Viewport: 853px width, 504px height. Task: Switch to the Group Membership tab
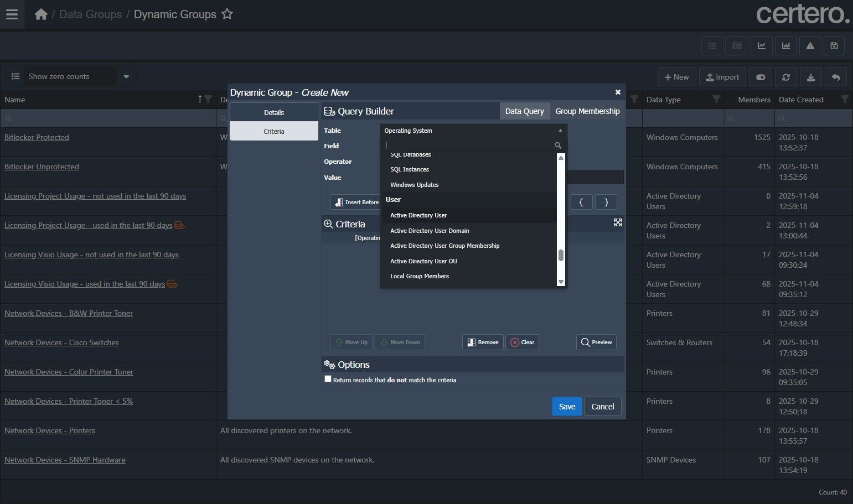click(x=587, y=111)
